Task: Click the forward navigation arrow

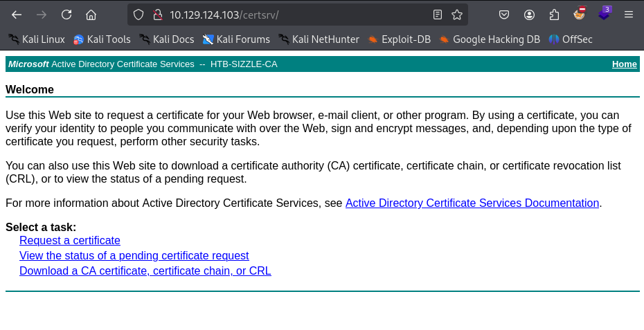Action: 42,15
